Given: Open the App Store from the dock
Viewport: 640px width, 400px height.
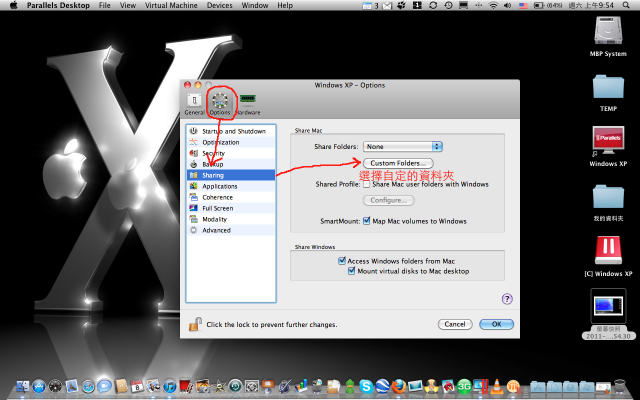Looking at the screenshot, I should (x=39, y=386).
